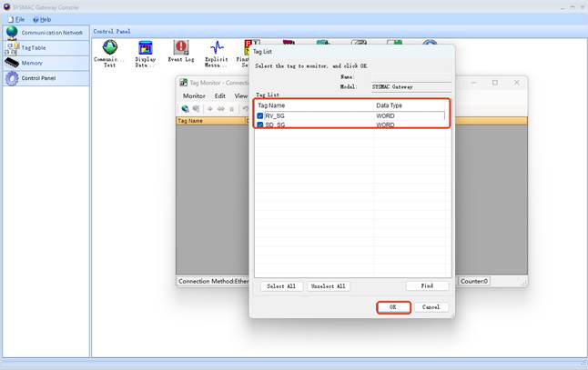Open Edit menu in Tag Monitor window

tap(219, 95)
